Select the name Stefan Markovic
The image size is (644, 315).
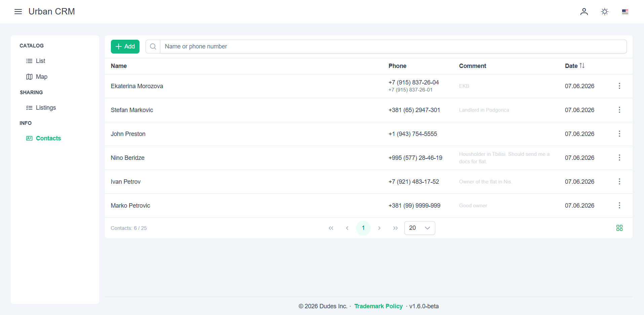coord(132,110)
